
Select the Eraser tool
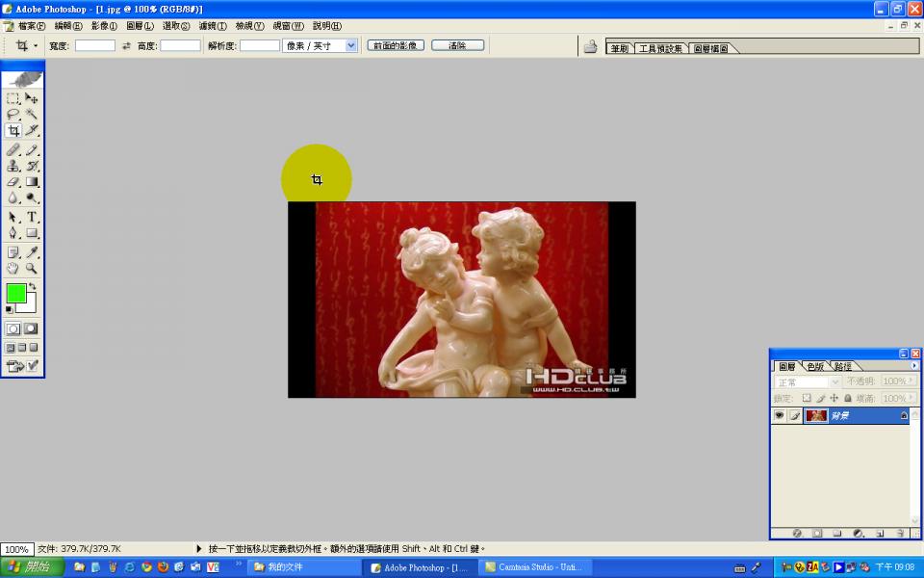click(x=13, y=182)
